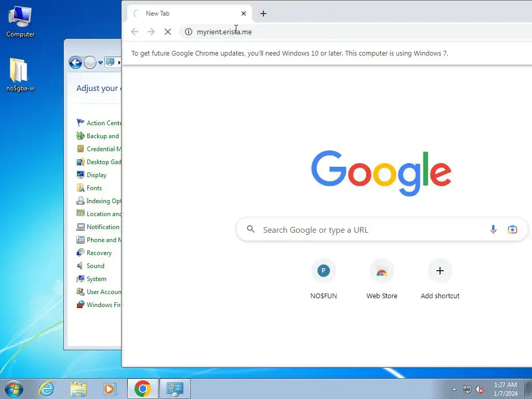Click the address bar showing myrient.erista.me
This screenshot has width=532, height=399.
[356, 32]
